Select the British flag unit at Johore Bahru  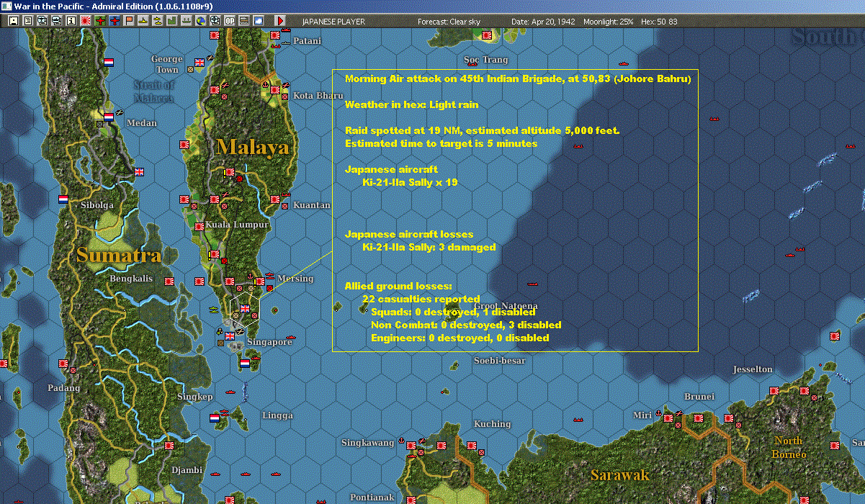point(246,309)
